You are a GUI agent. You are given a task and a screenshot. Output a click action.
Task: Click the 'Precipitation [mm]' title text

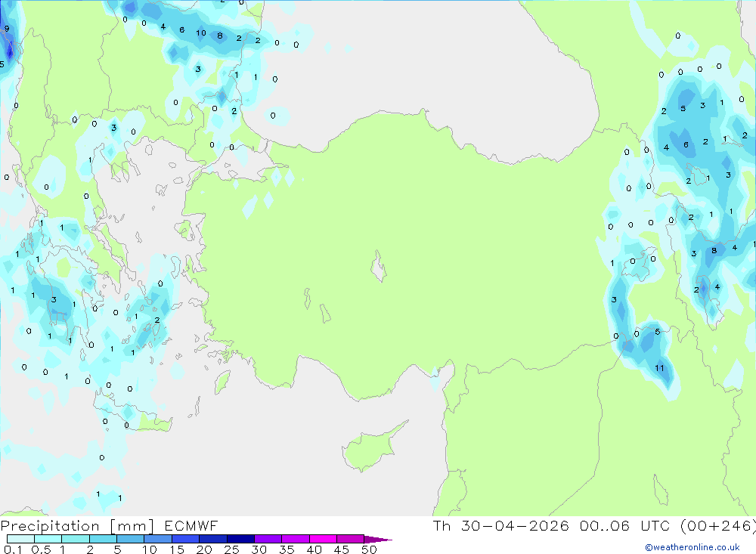[x=77, y=526]
